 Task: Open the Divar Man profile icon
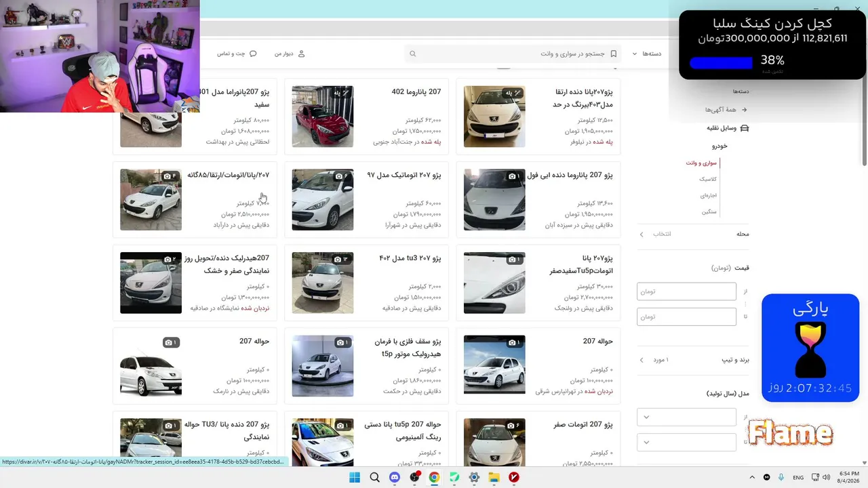tap(302, 54)
